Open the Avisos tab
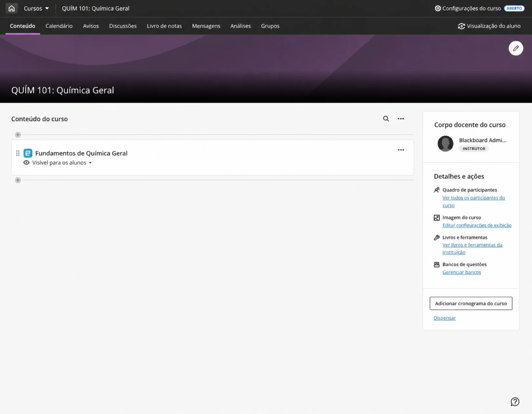This screenshot has height=414, width=532. click(91, 26)
